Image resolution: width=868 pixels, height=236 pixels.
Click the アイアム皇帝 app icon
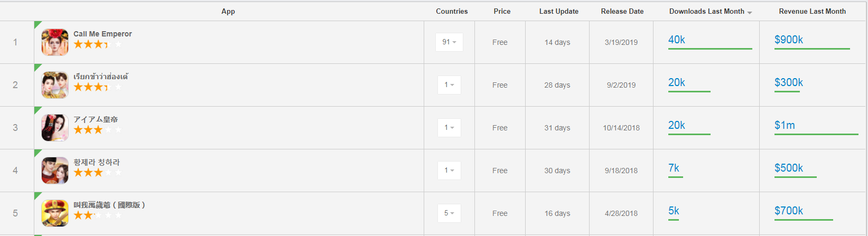(55, 128)
